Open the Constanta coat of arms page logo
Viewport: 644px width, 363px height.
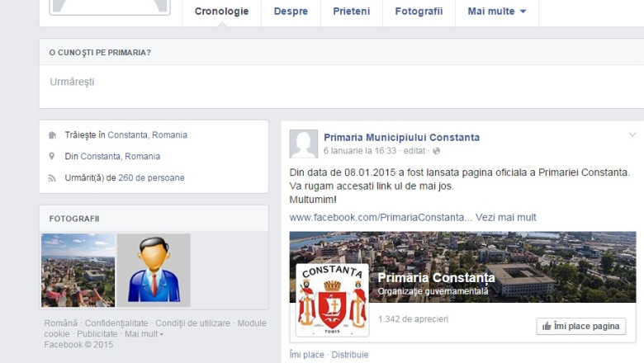333,300
